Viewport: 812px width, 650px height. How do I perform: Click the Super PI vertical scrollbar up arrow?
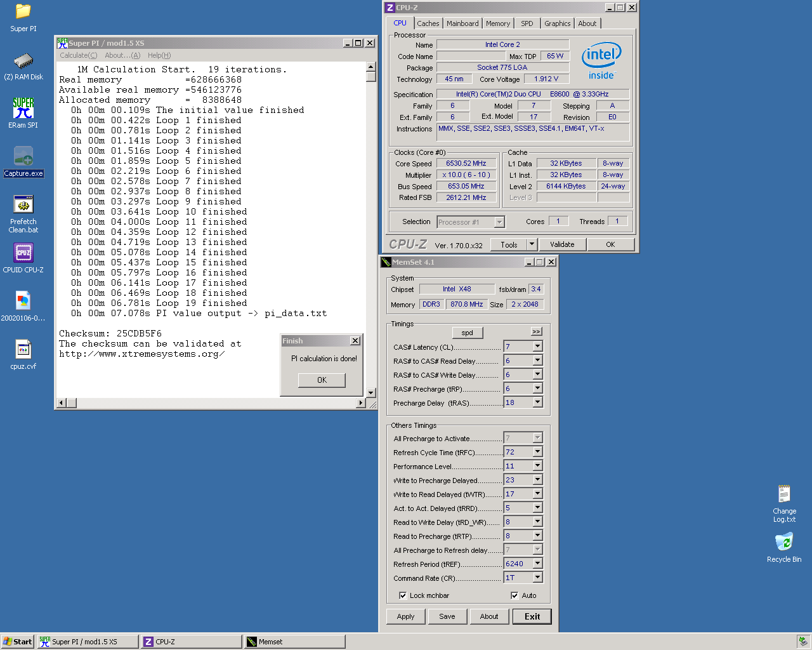point(371,67)
